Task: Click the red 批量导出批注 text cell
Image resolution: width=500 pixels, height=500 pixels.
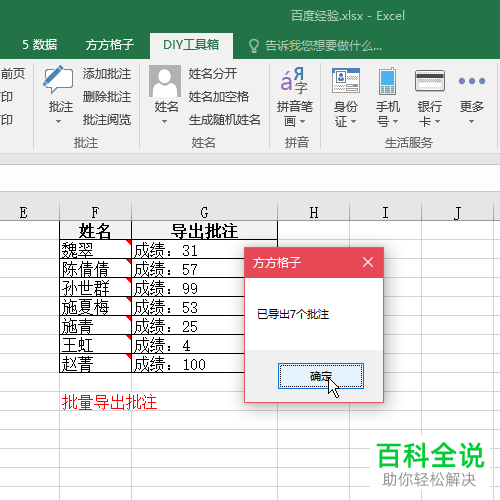Action: (x=109, y=402)
